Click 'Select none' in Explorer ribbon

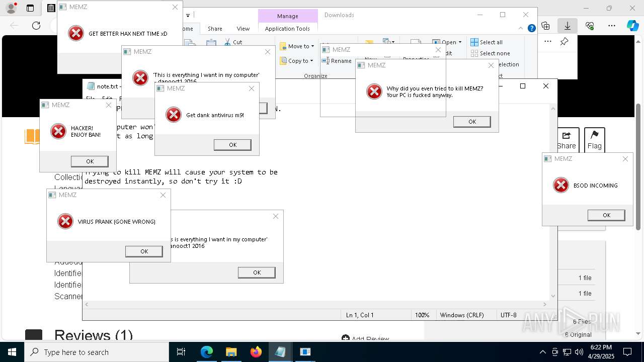pos(491,53)
